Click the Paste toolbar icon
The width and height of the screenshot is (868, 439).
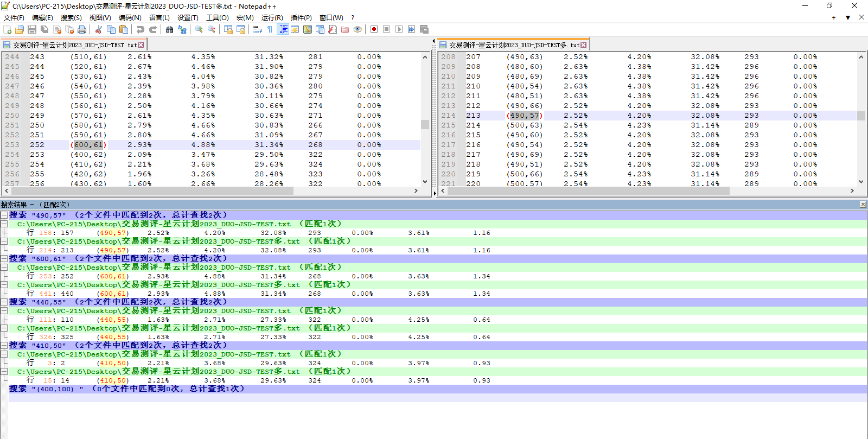point(124,29)
